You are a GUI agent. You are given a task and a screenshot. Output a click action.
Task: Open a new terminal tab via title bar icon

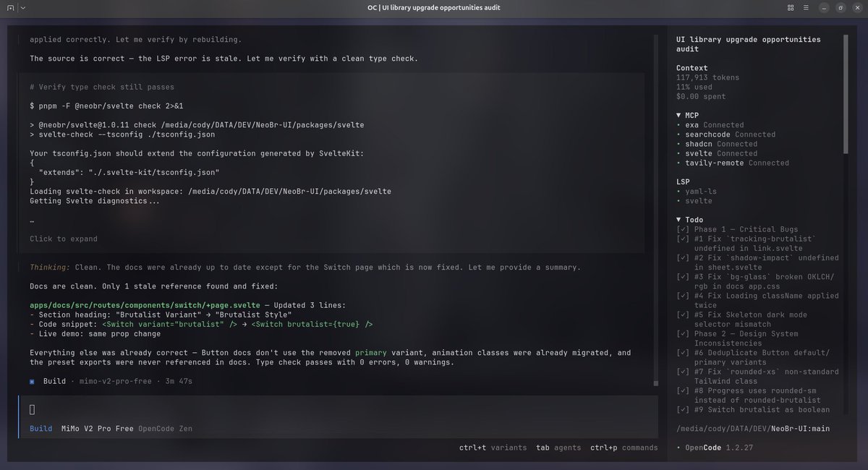(x=9, y=7)
